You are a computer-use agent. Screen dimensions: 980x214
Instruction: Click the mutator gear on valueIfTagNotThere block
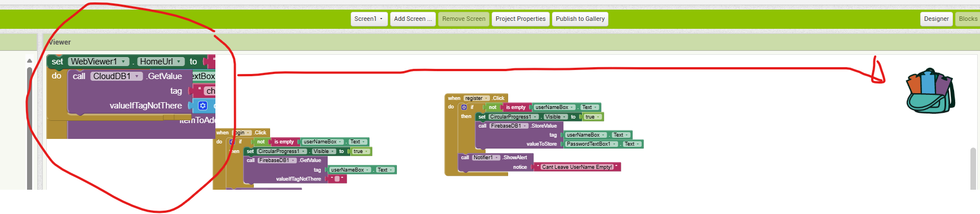[203, 106]
